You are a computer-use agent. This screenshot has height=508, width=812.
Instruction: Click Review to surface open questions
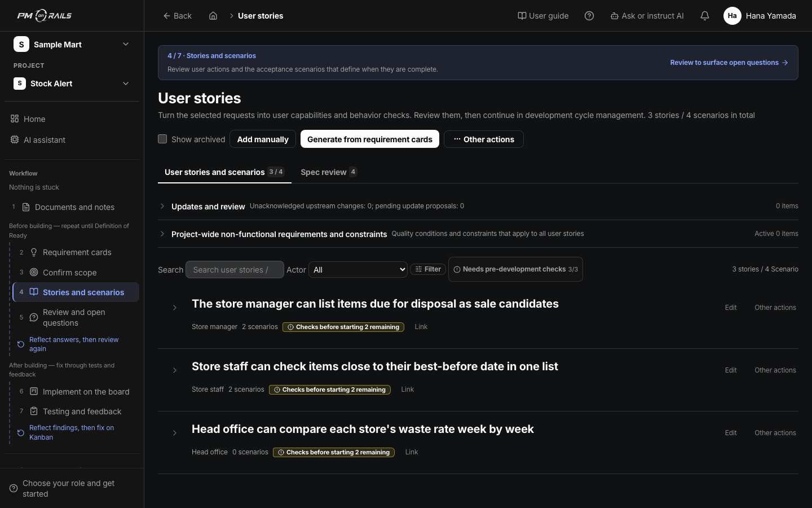pos(729,63)
